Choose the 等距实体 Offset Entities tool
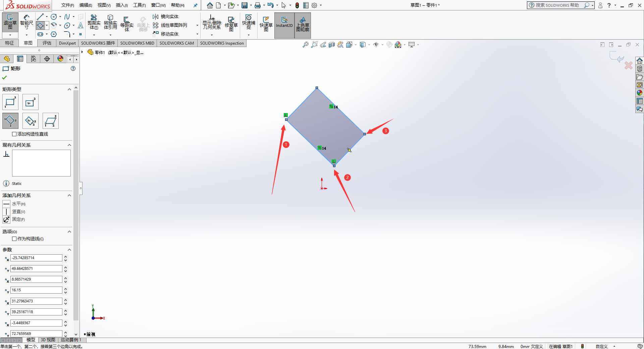The height and width of the screenshot is (349, 644). coord(127,23)
